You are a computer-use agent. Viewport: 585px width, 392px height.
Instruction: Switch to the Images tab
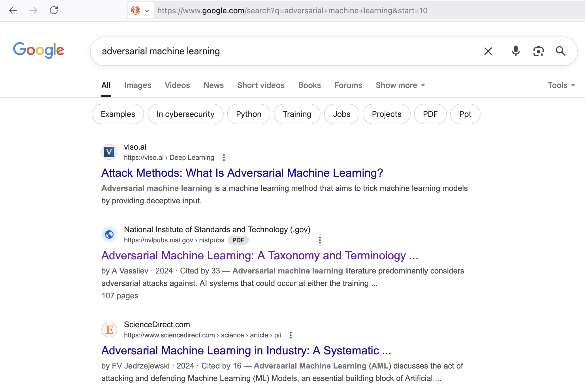(x=138, y=85)
